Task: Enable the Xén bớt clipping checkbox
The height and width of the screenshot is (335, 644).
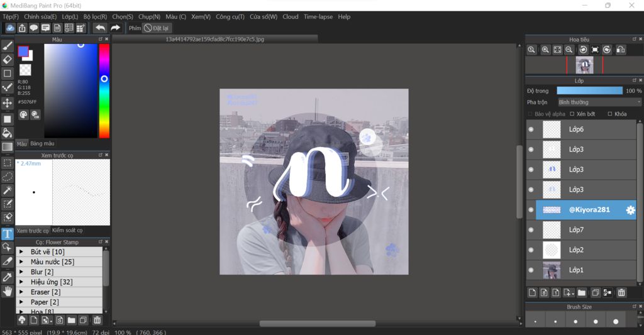Action: [572, 114]
